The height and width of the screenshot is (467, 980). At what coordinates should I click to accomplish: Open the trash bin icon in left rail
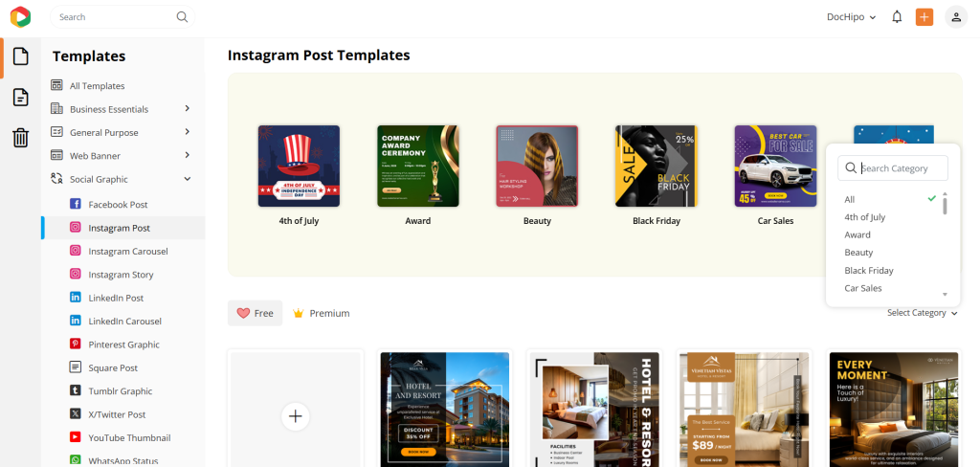[x=21, y=138]
